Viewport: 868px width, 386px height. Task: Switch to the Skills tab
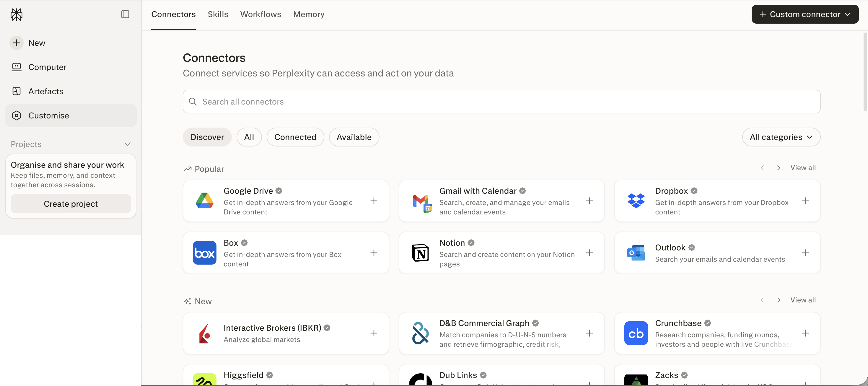(x=218, y=14)
